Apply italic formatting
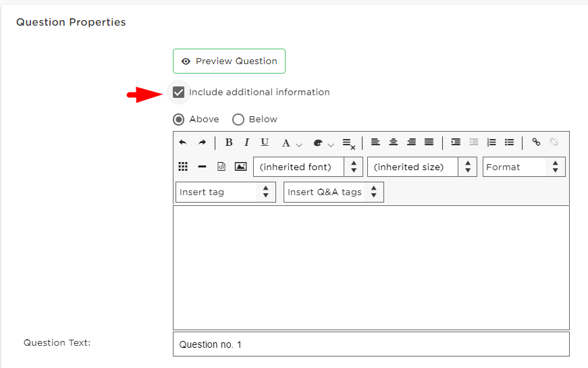 [x=246, y=142]
